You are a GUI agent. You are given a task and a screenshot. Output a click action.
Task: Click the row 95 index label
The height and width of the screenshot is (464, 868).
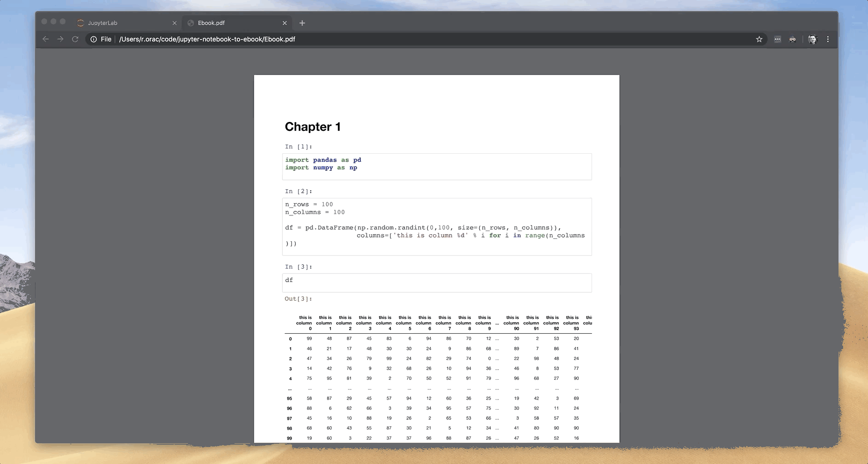point(289,399)
